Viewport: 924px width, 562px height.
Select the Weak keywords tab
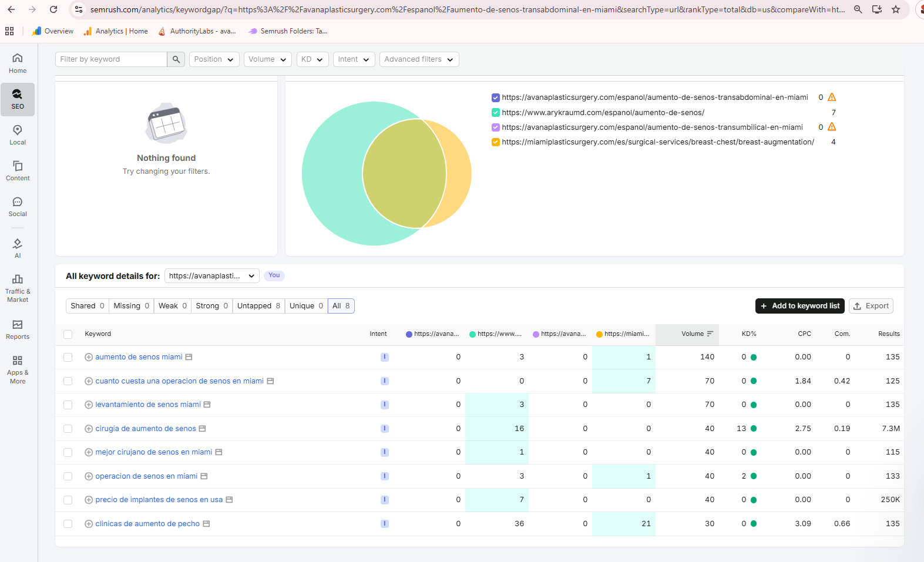click(173, 306)
